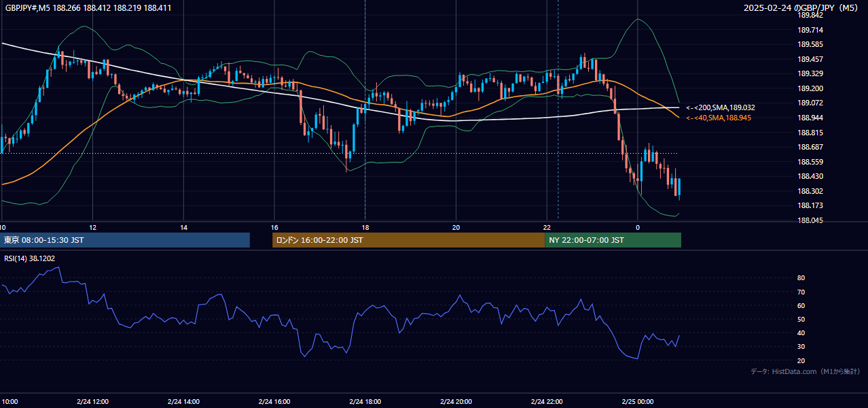
Task: Click price level 188.430 on axis
Action: coord(810,176)
